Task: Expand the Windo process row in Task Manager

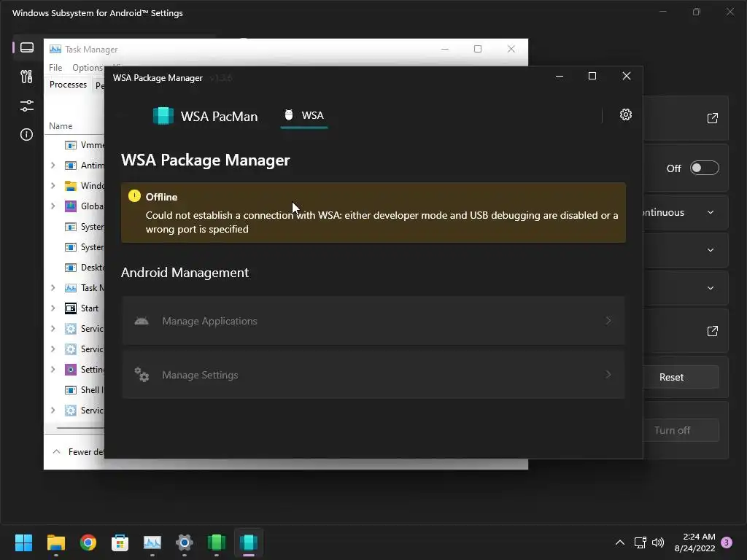Action: [x=53, y=186]
